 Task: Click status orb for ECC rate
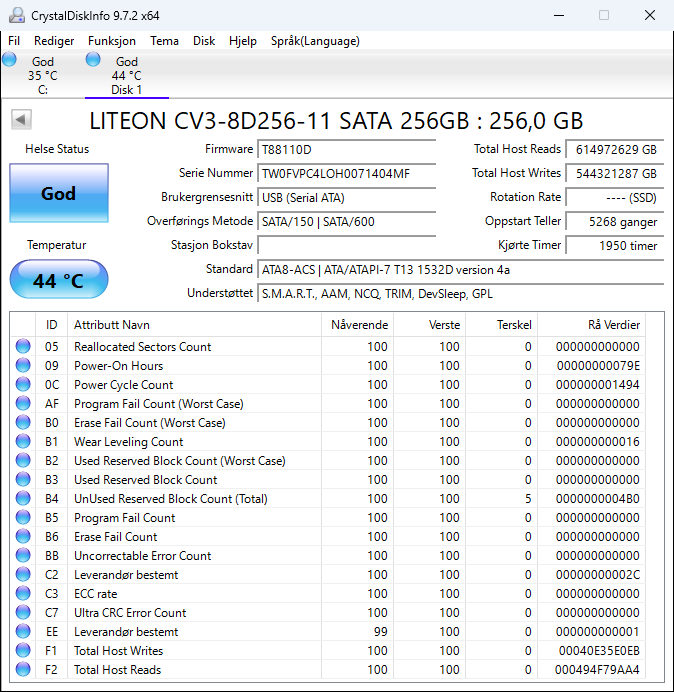point(23,593)
